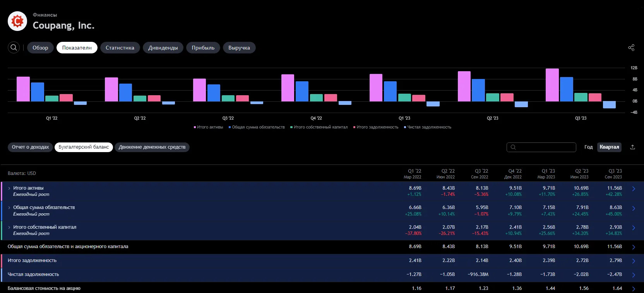Screen dimensions: 644x293
Task: Click the Coupang, Inc. title
Action: pos(63,26)
